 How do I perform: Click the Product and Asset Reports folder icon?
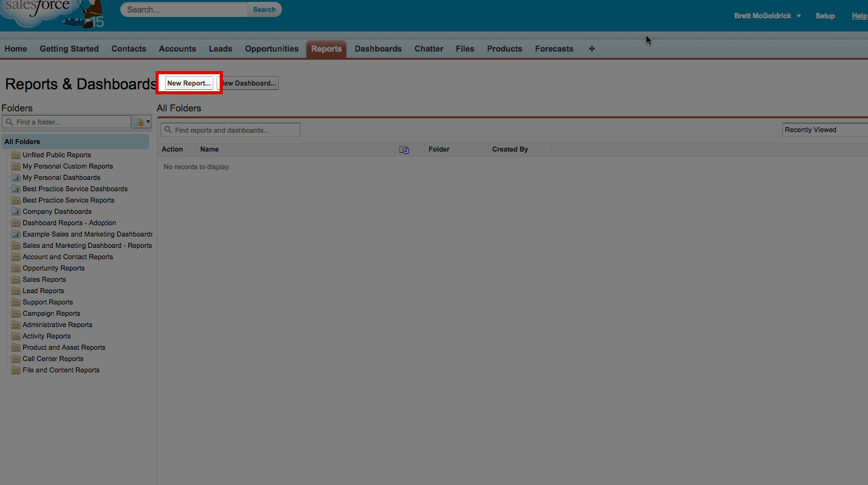tap(16, 347)
